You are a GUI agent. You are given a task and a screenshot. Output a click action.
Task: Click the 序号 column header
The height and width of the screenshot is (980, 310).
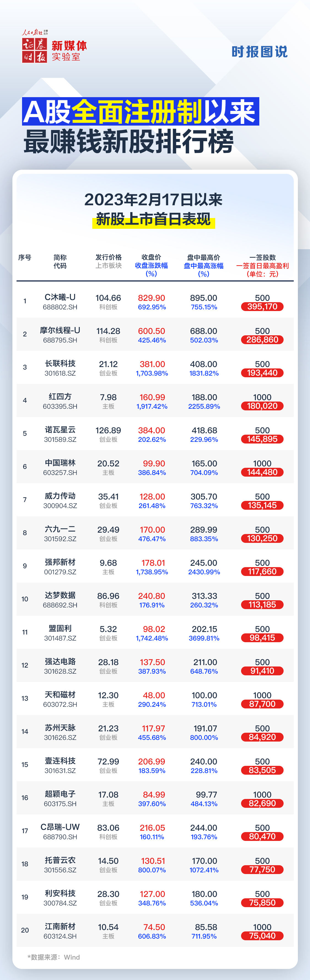point(25,257)
